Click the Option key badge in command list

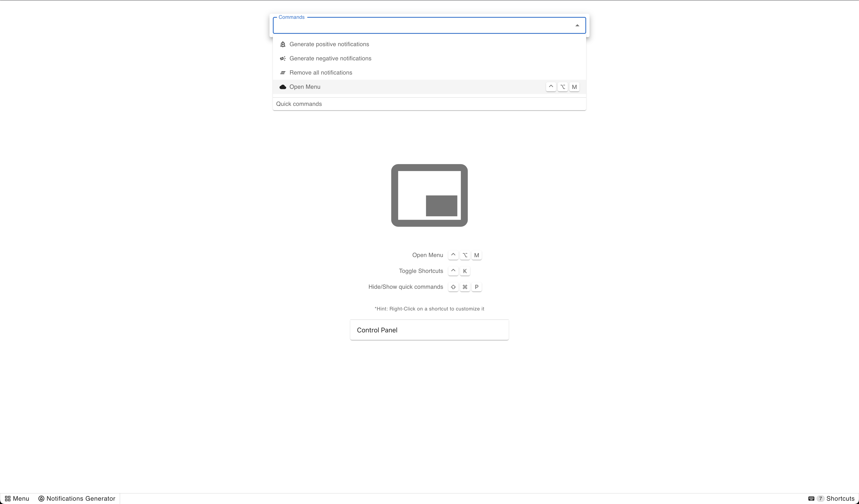[563, 87]
